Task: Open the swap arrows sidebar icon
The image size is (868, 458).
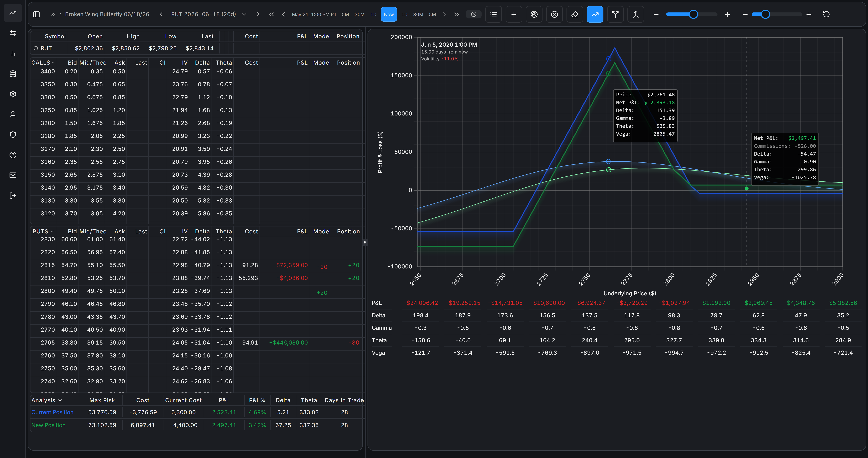Action: point(13,33)
